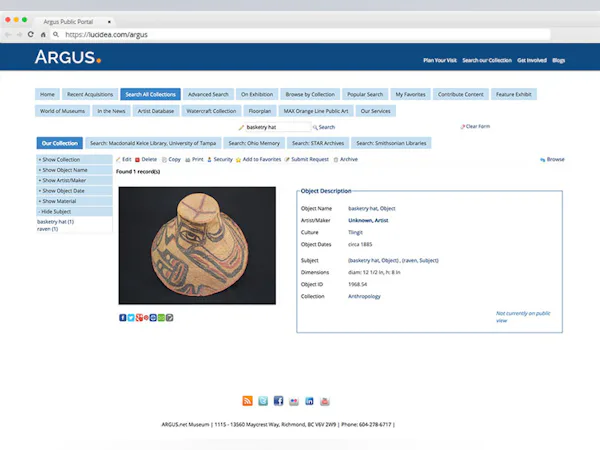600x450 pixels.
Task: Archive the record with the Archive tool
Action: pyautogui.click(x=346, y=160)
